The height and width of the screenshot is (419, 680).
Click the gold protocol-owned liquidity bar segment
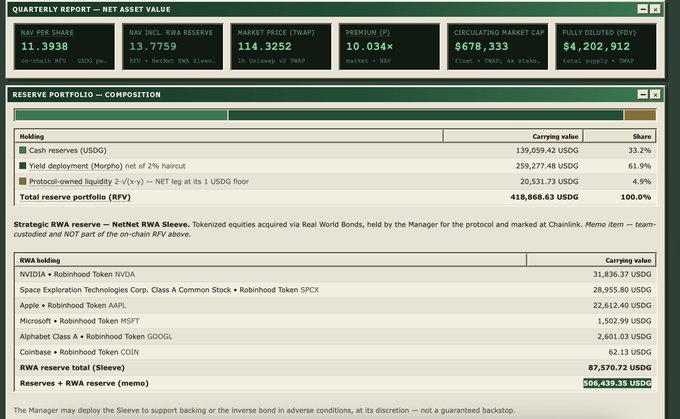click(640, 115)
